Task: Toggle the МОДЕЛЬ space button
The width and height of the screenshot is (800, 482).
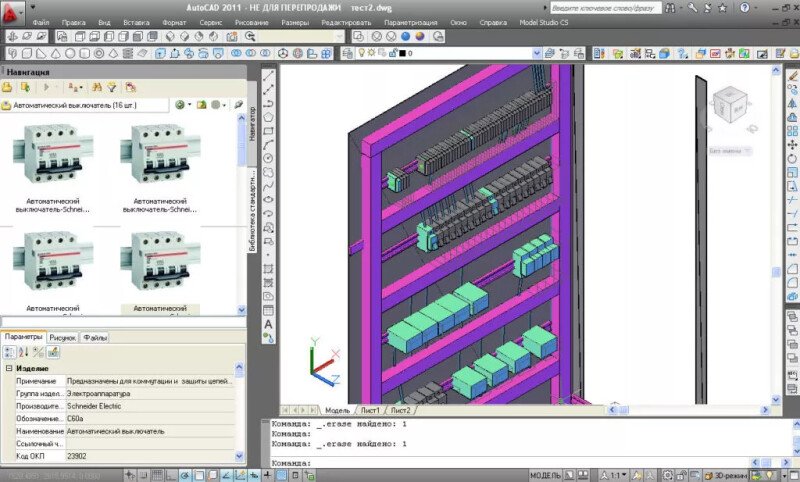Action: (544, 475)
